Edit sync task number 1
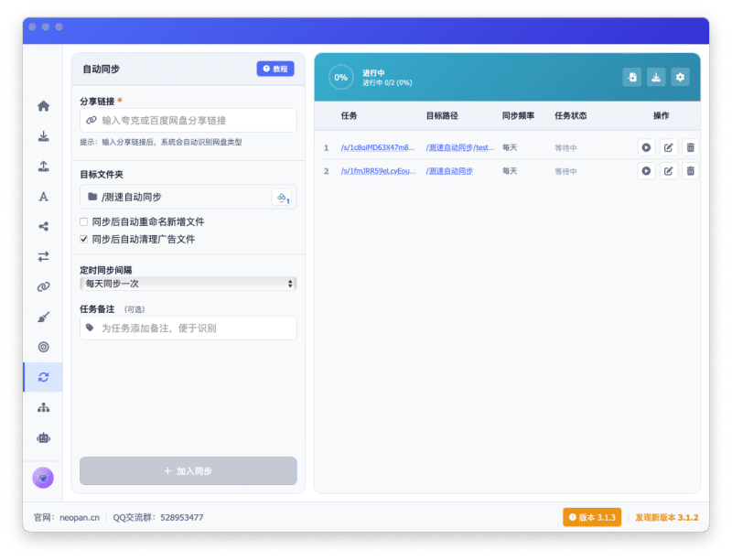 click(x=668, y=146)
